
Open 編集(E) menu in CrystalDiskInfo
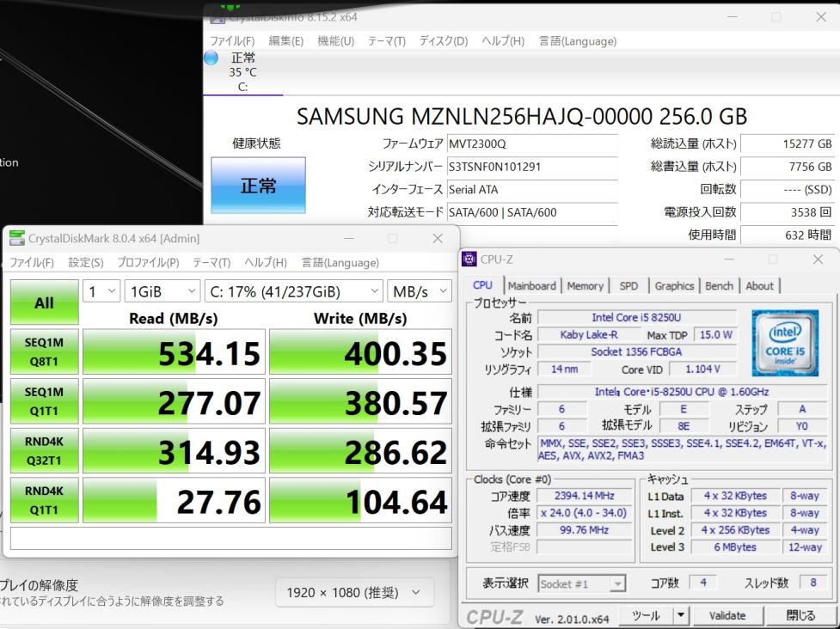pyautogui.click(x=285, y=41)
